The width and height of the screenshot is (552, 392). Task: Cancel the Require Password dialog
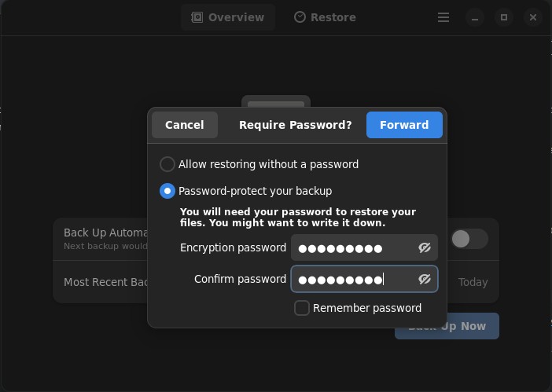pos(185,125)
